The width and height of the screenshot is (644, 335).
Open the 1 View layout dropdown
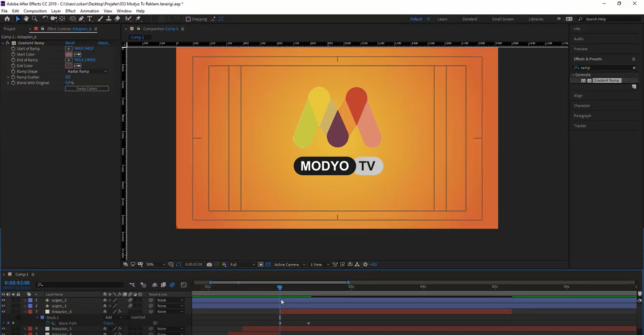(x=320, y=264)
